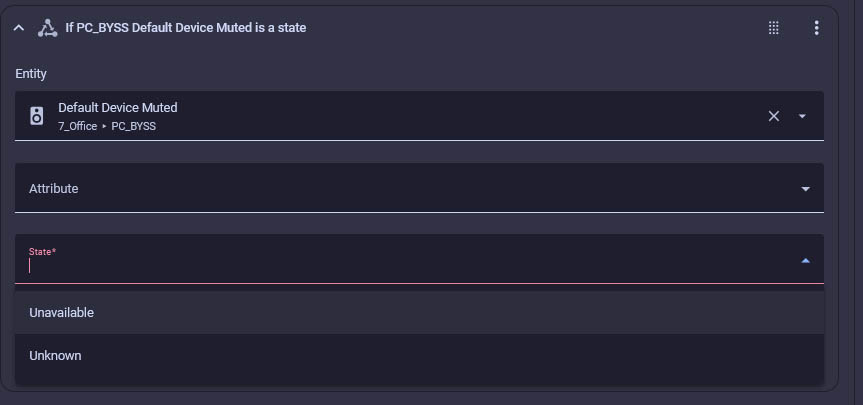Choose the Unknown state option

[419, 355]
